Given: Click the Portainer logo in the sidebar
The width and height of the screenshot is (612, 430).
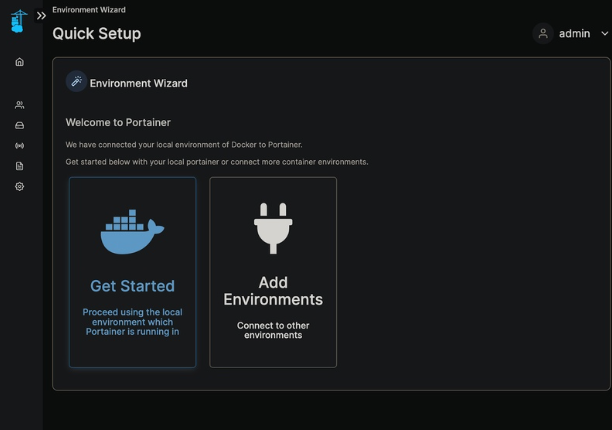Looking at the screenshot, I should [19, 20].
